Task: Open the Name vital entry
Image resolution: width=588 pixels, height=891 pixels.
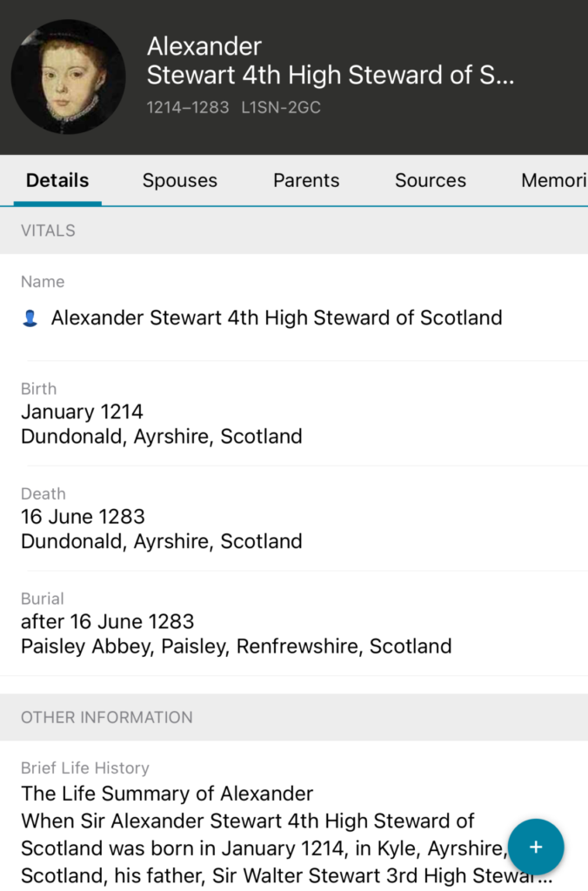Action: click(x=277, y=318)
